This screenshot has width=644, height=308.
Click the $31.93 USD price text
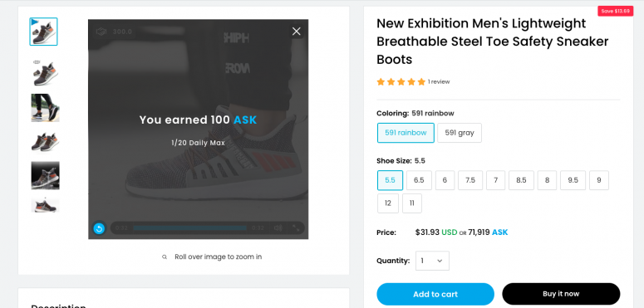(436, 232)
